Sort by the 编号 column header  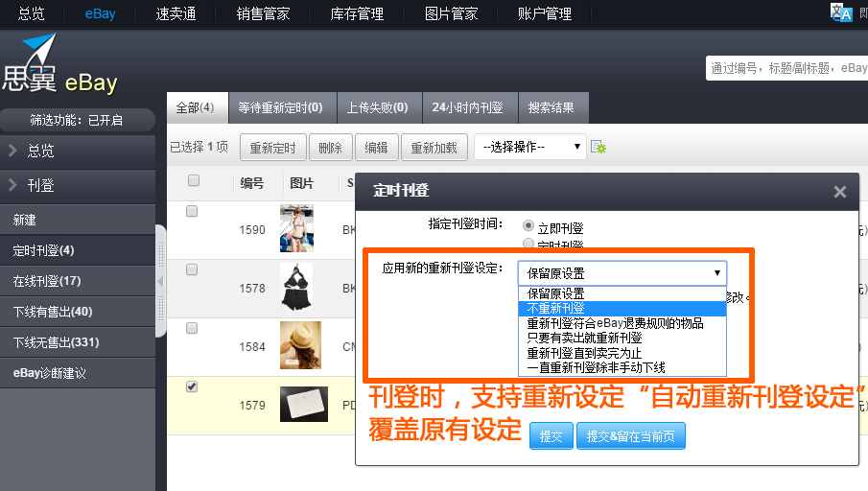pos(252,183)
